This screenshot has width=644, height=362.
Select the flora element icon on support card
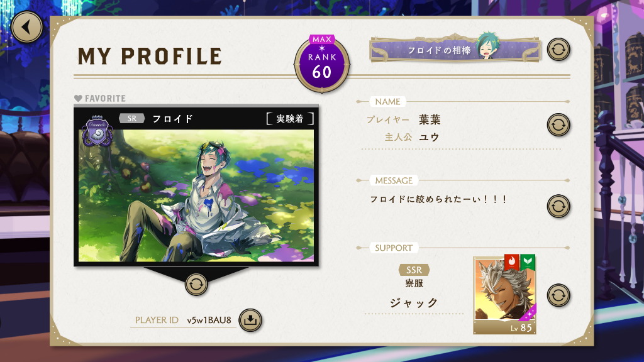coord(528,261)
